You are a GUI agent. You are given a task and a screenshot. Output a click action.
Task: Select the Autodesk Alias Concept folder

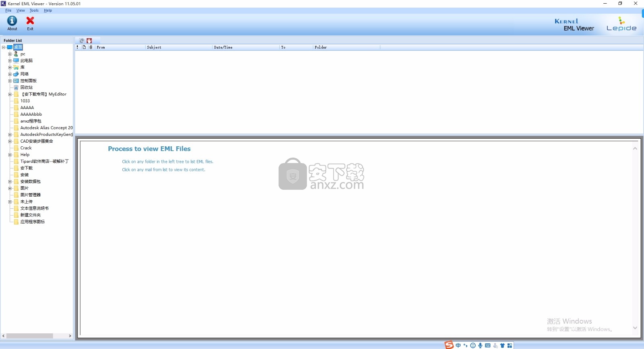pyautogui.click(x=47, y=128)
